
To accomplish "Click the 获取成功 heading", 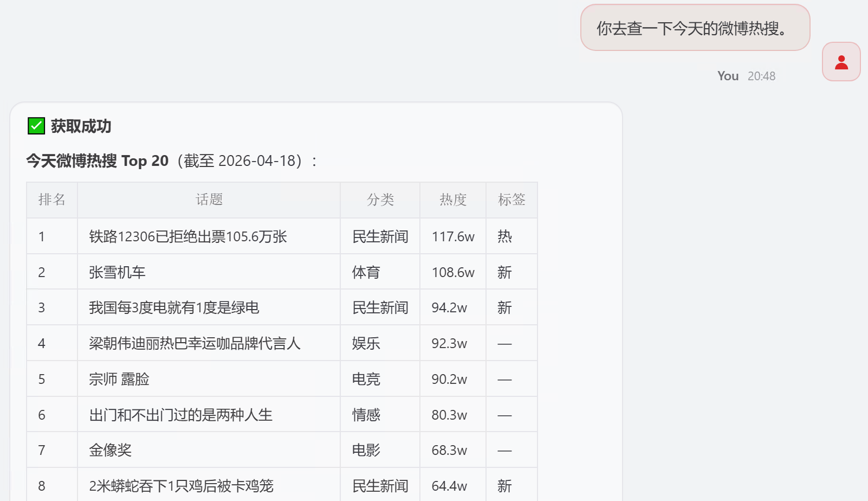I will [x=81, y=126].
